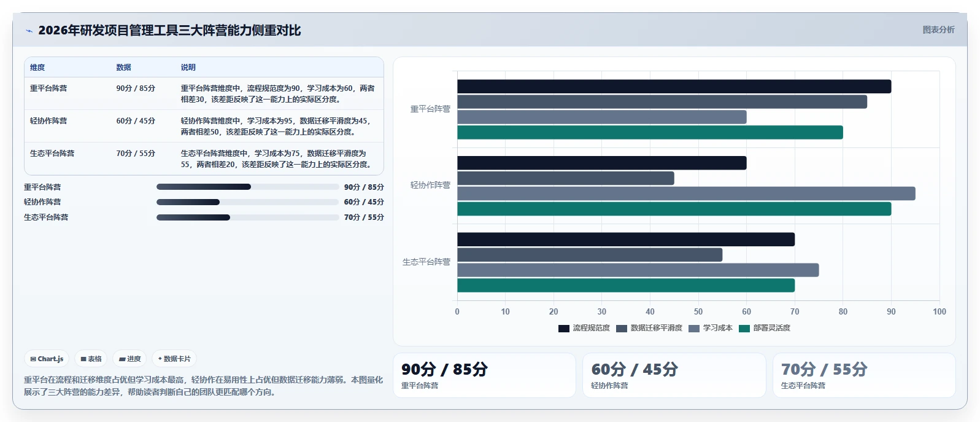Click the 90分 / 85分 value beside the progress bar
Screen dimensions: 980x422
point(364,187)
